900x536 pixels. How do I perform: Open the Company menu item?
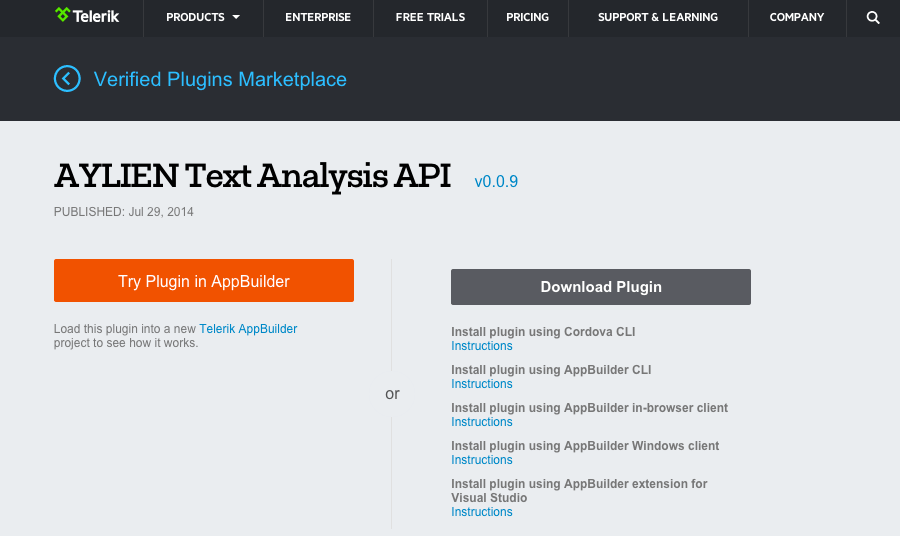pos(797,17)
